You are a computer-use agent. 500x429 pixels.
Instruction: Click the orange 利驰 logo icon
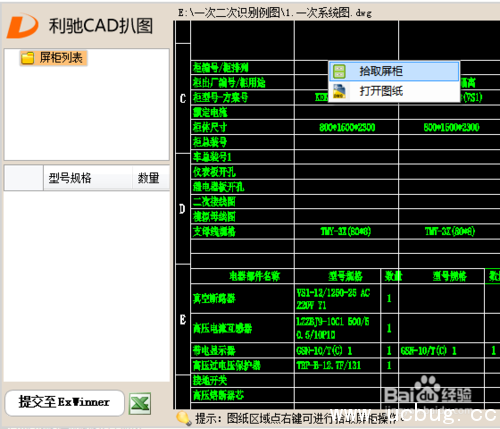pyautogui.click(x=22, y=25)
